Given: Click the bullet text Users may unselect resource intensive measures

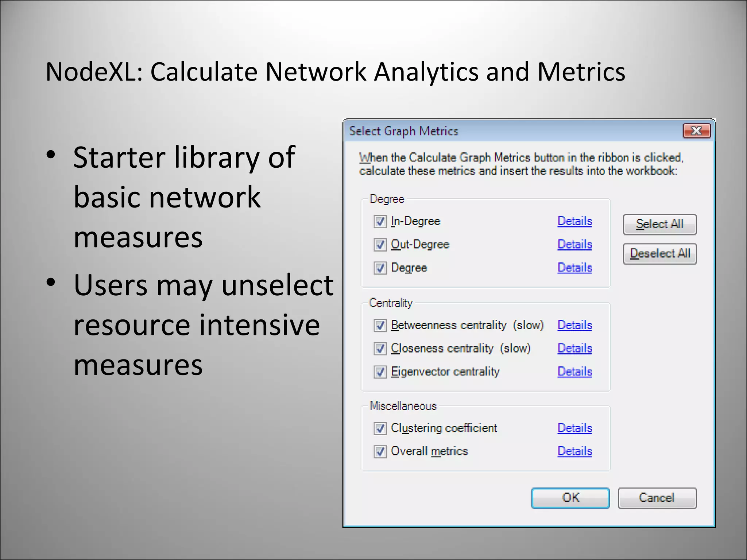Looking at the screenshot, I should point(203,324).
